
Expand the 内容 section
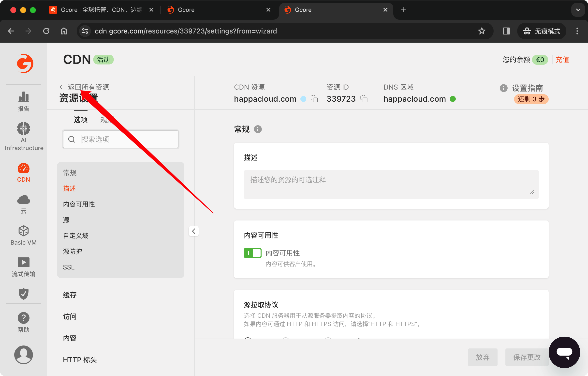(x=70, y=338)
